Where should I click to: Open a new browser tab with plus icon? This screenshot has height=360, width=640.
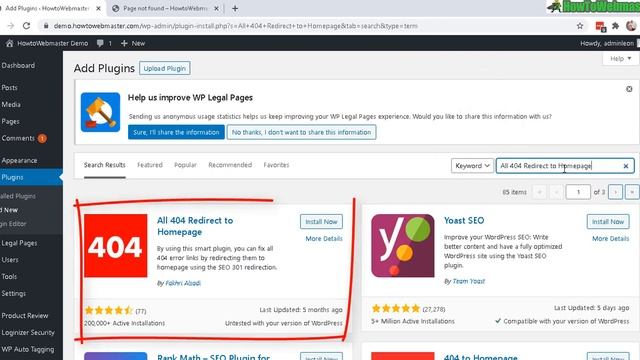coord(235,8)
